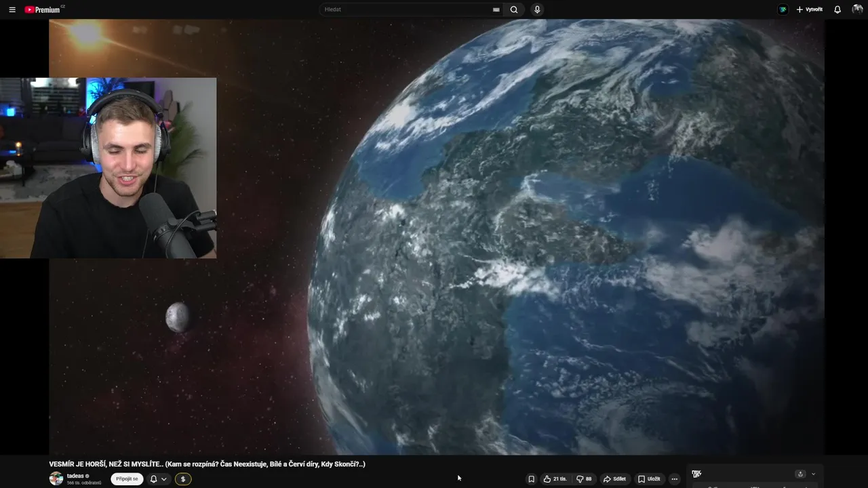Open the account avatar menu
The width and height of the screenshot is (868, 488).
(857, 9)
